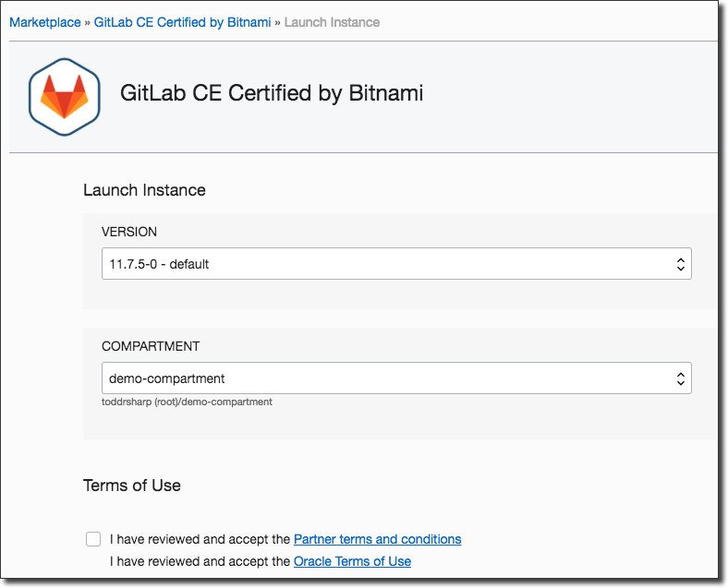Click the toddrsharp (root)/demo-compartment path text
The height and width of the screenshot is (588, 728).
click(x=187, y=402)
